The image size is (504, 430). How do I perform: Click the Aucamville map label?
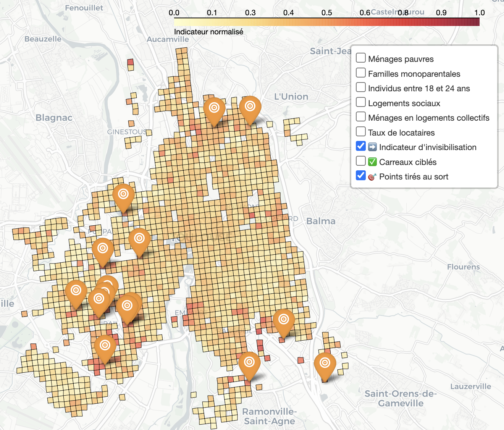coord(168,39)
